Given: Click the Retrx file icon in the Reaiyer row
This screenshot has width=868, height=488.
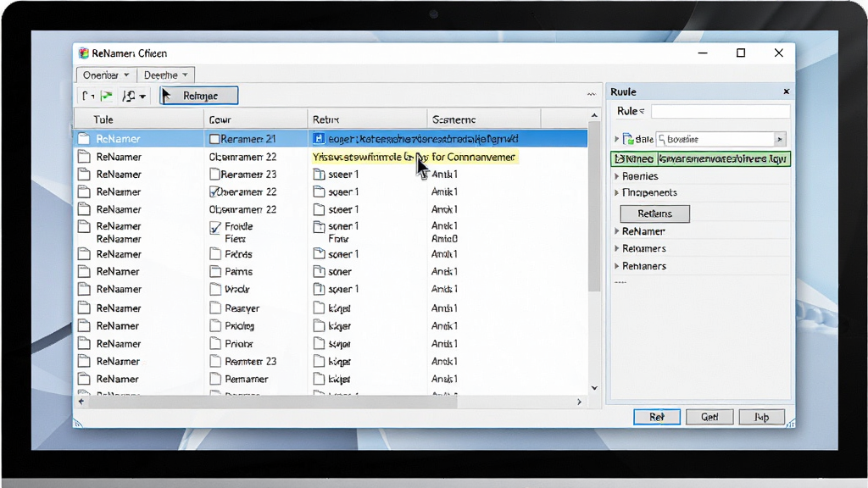Looking at the screenshot, I should pos(319,308).
